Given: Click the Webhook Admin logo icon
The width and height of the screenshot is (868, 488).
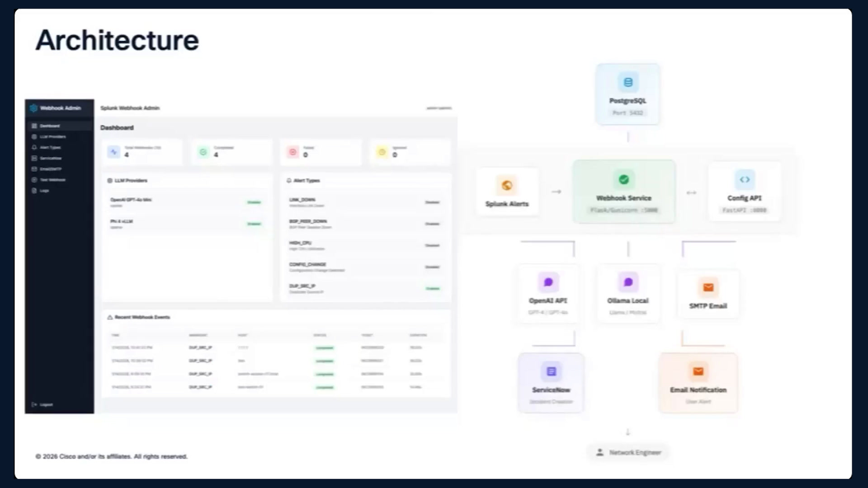Looking at the screenshot, I should tap(33, 108).
